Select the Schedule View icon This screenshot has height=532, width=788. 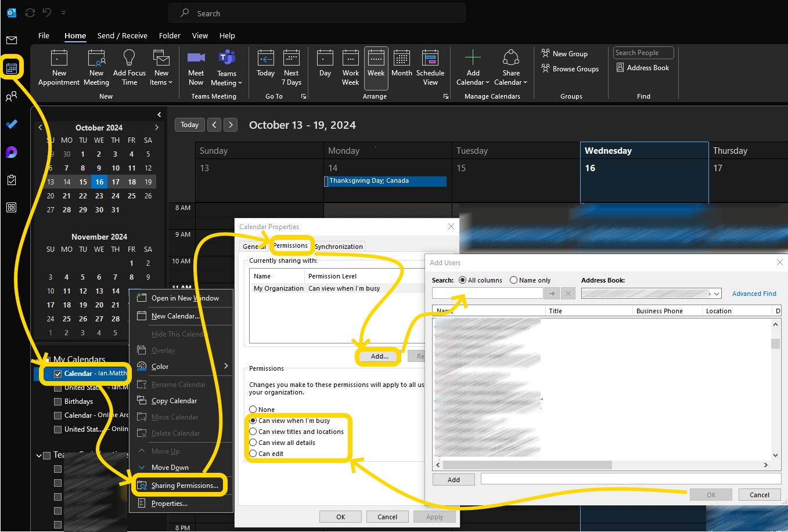tap(430, 59)
